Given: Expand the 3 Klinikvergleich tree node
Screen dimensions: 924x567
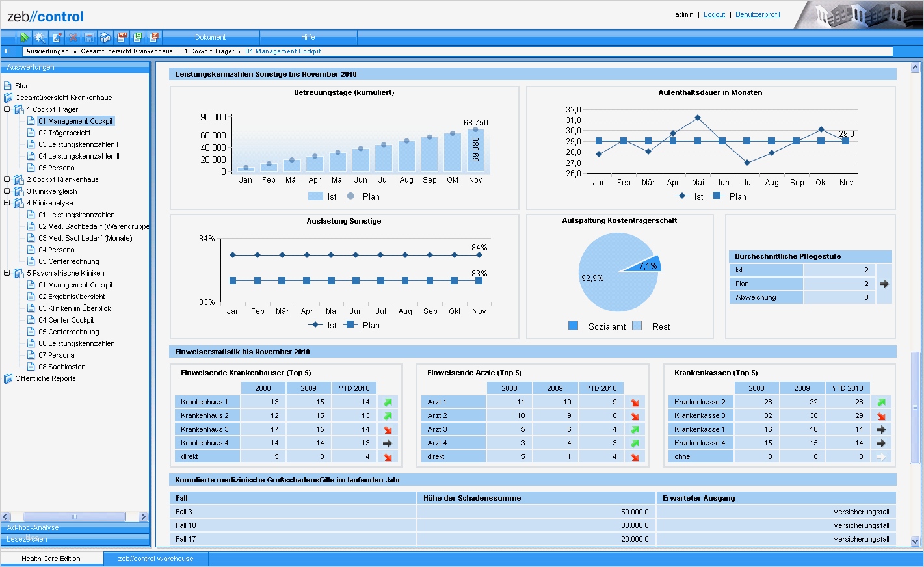Looking at the screenshot, I should point(7,191).
